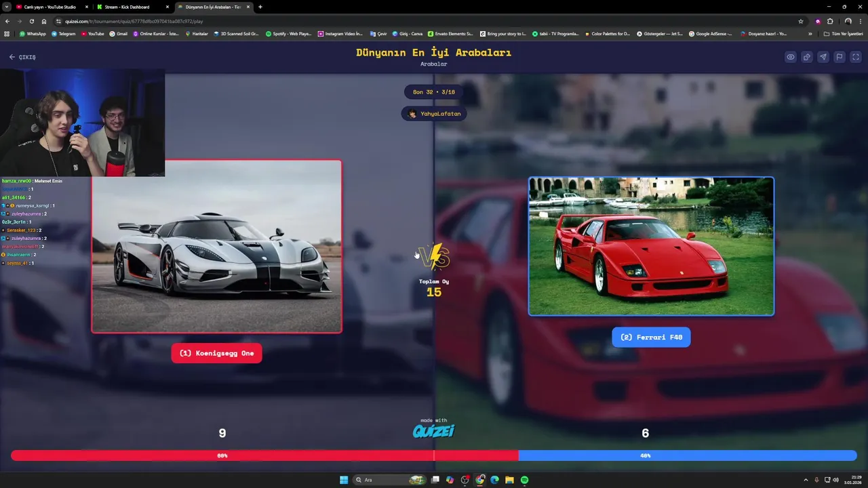Click the Toplam Oy 15 counter
The width and height of the screenshot is (868, 488).
[434, 288]
